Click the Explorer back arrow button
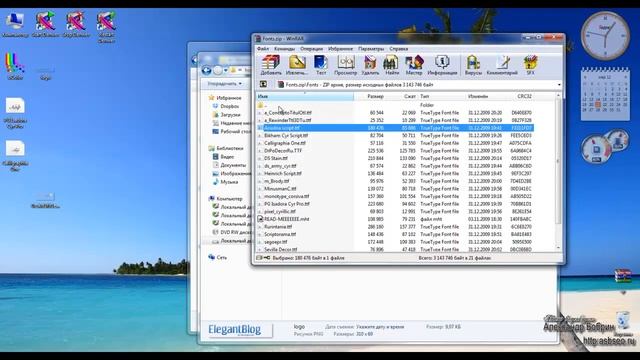 point(207,71)
